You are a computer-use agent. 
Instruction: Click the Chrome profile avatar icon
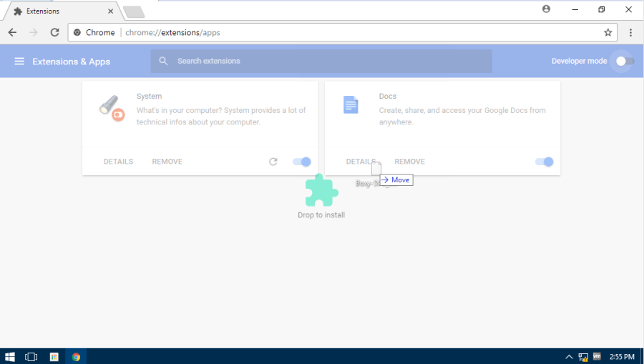point(547,9)
